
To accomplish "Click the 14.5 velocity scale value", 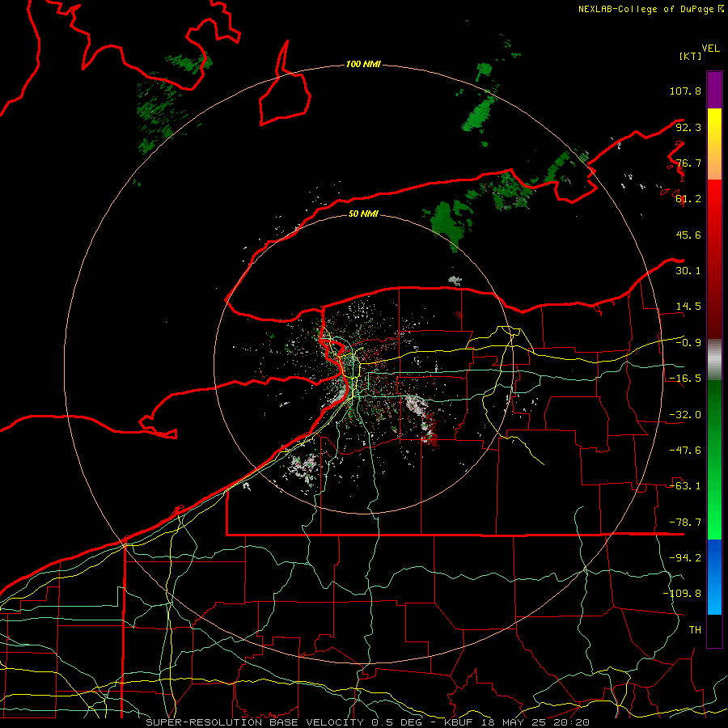I will coord(688,307).
